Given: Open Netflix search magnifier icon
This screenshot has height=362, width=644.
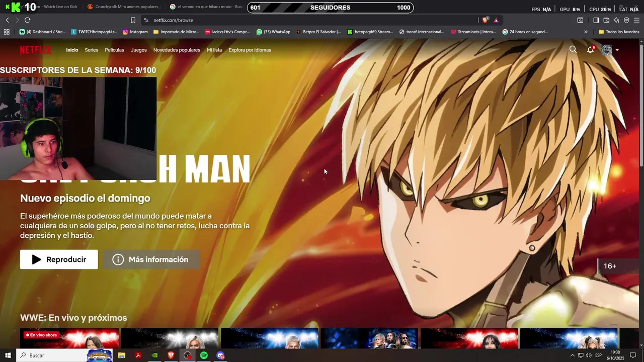Looking at the screenshot, I should tap(573, 49).
